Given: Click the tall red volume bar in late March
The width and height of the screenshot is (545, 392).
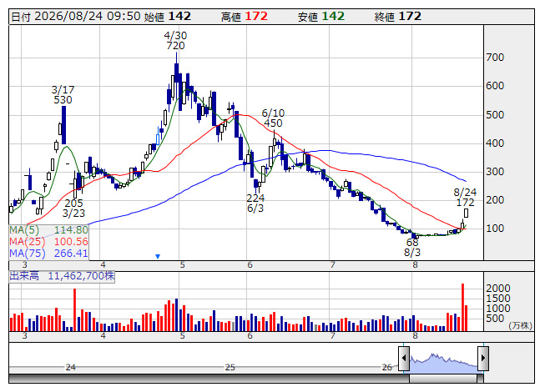Looking at the screenshot, I should (x=75, y=309).
